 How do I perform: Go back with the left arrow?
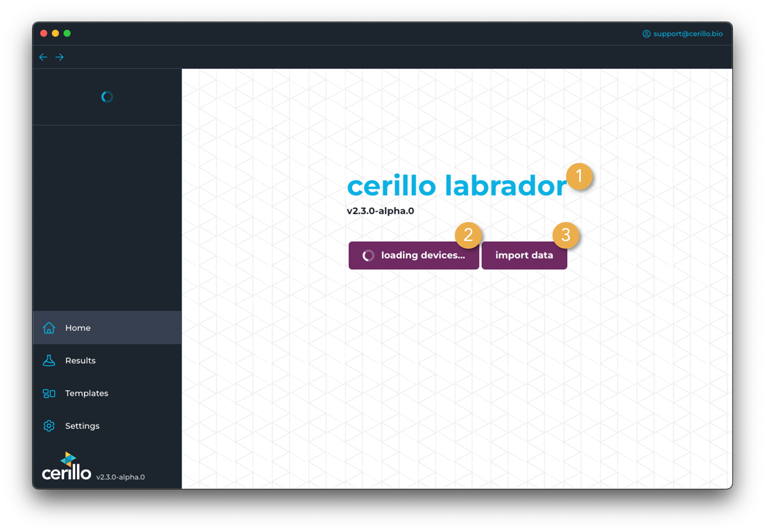(x=43, y=57)
